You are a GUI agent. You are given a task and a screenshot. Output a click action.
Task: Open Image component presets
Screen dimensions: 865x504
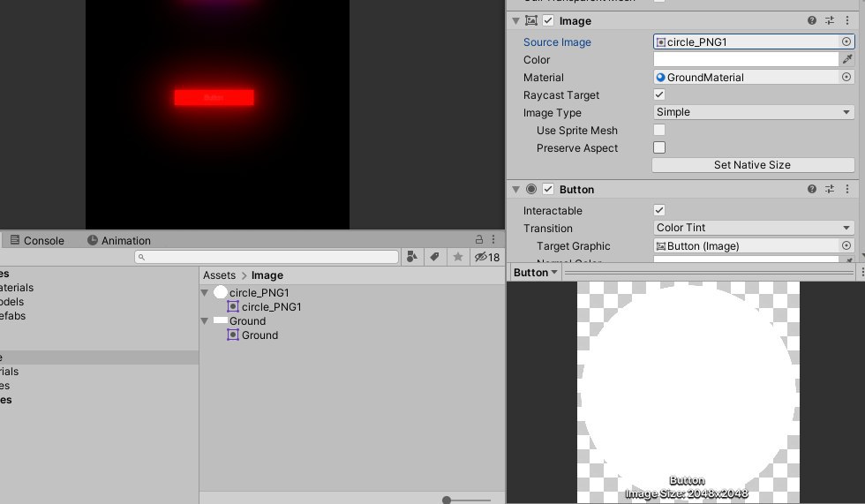829,20
